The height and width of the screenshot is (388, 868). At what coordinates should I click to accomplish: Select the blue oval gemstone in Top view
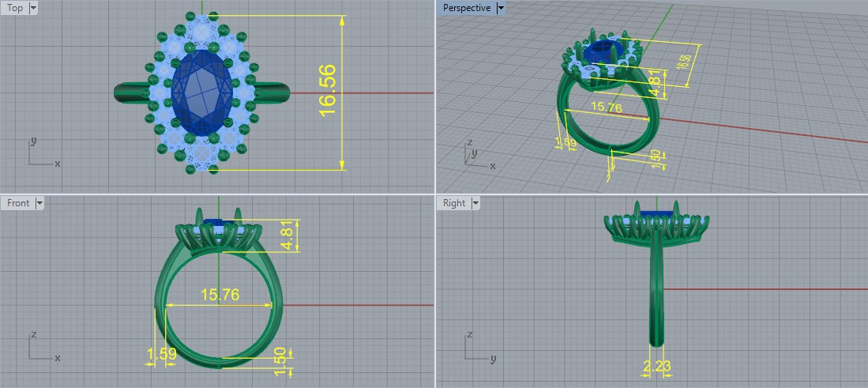pos(202,92)
